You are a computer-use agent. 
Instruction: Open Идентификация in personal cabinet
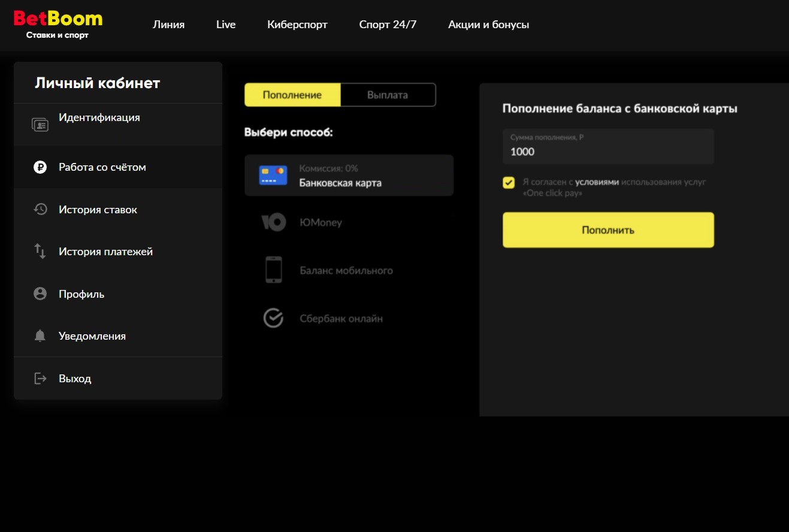pos(118,125)
